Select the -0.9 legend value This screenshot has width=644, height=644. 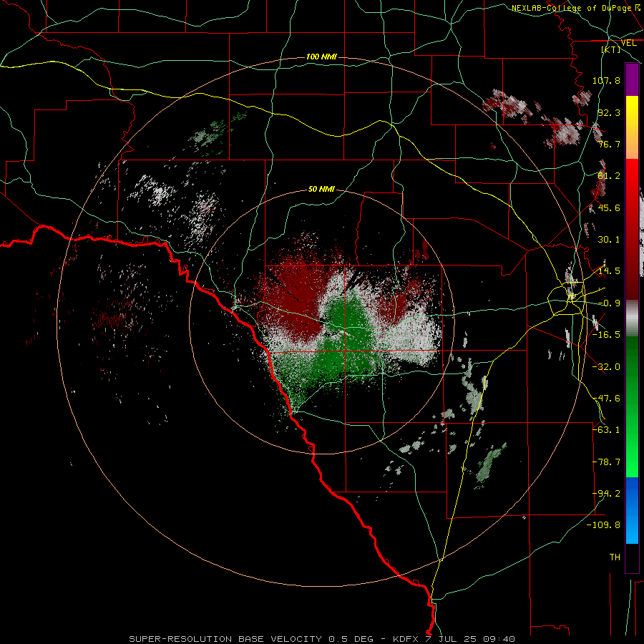coord(609,303)
